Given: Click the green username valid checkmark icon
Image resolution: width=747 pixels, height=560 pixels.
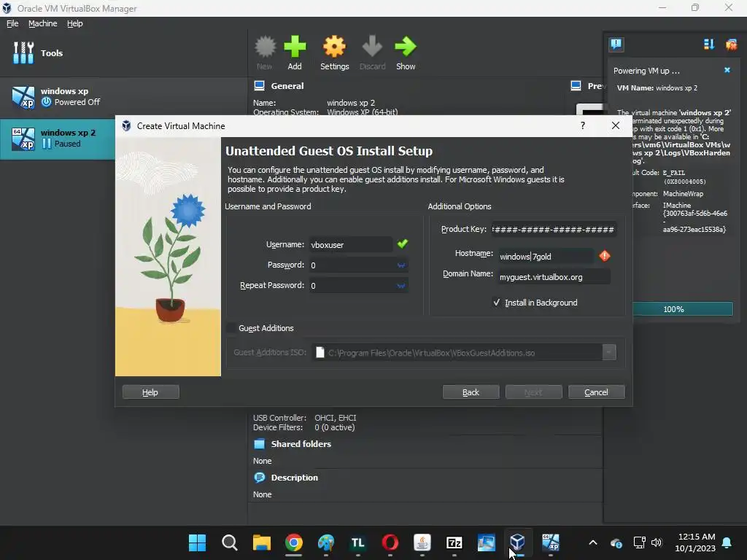Looking at the screenshot, I should click(403, 244).
